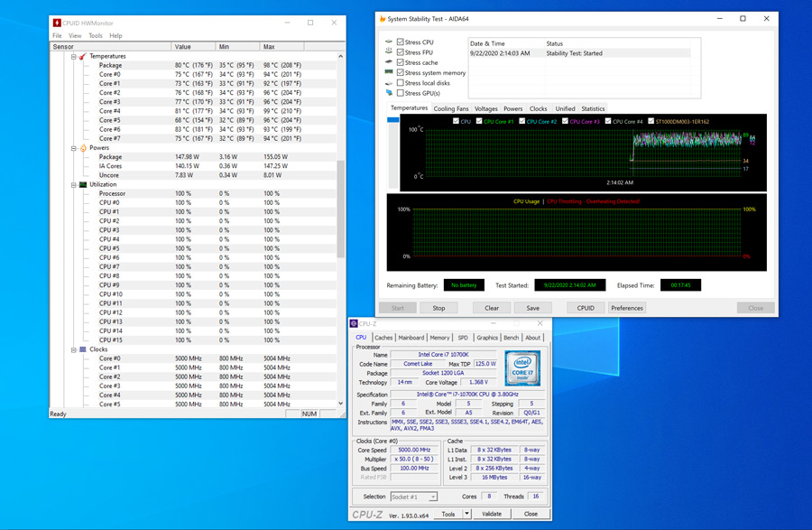Viewport: 812px width, 530px height.
Task: Click the icon next to Stress cache
Action: pos(389,62)
